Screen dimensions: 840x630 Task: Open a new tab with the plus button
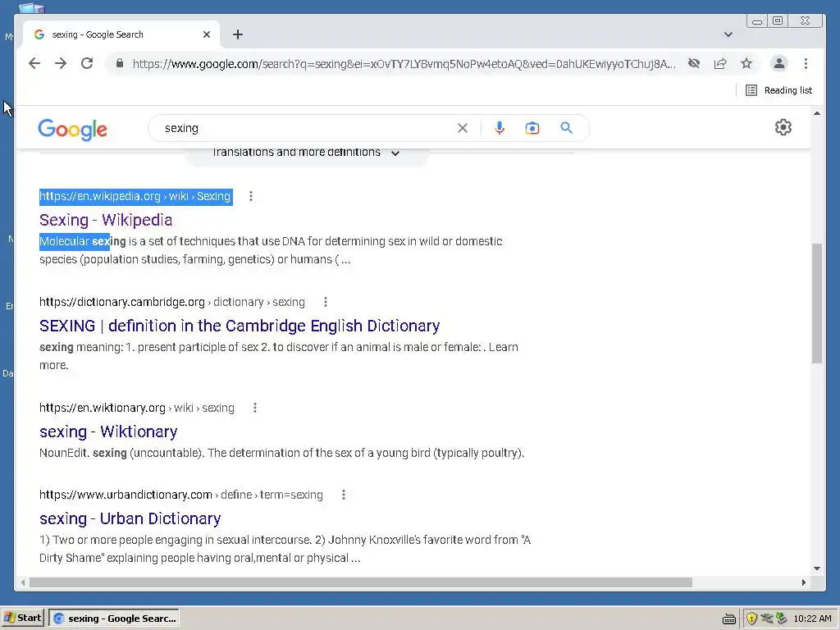tap(238, 34)
